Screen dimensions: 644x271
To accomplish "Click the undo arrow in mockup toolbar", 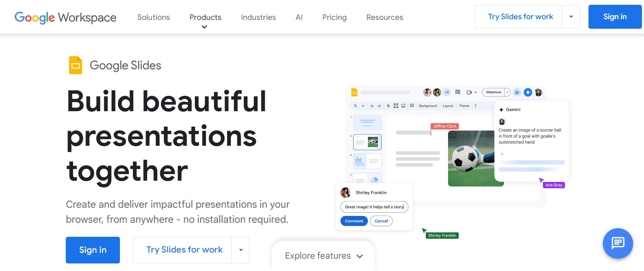I will tap(372, 106).
